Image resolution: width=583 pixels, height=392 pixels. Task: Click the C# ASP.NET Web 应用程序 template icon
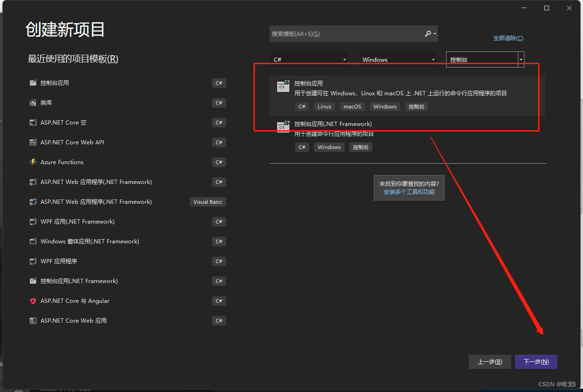pos(33,182)
